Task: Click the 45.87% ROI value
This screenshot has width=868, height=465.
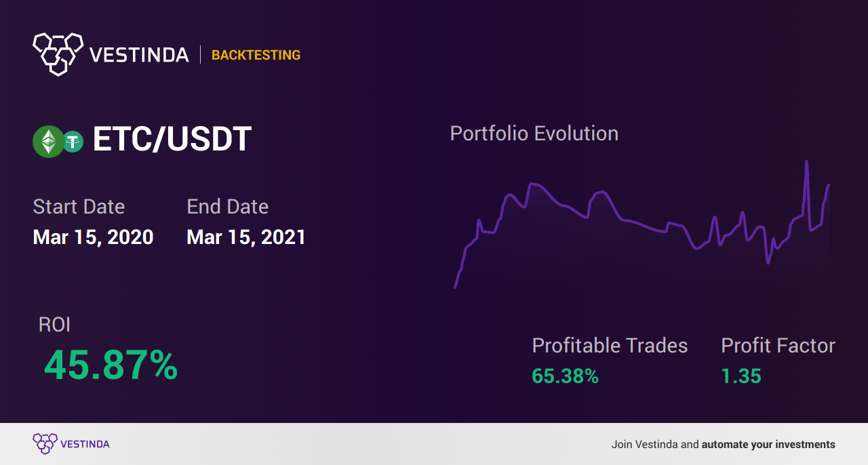Action: 111,365
